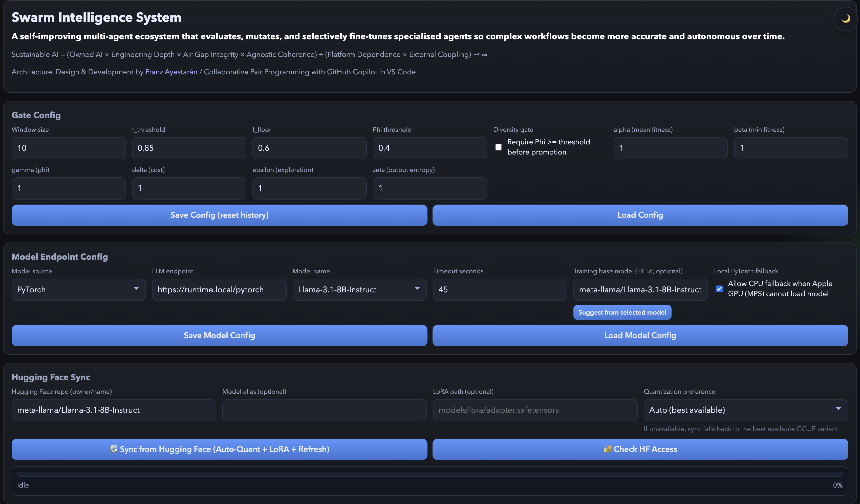Image resolution: width=860 pixels, height=504 pixels.
Task: Click the Load Model Config button
Action: [x=640, y=335]
